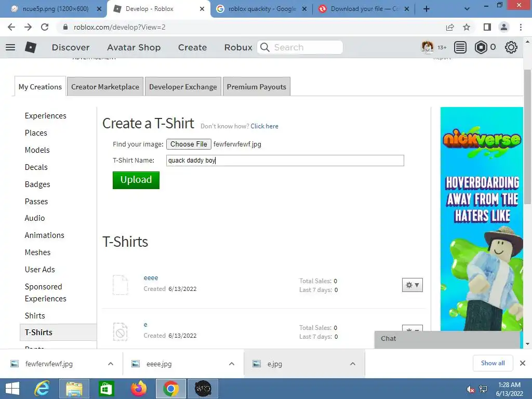Viewport: 532px width, 399px height.
Task: Click the Roblox logo home icon
Action: click(31, 47)
